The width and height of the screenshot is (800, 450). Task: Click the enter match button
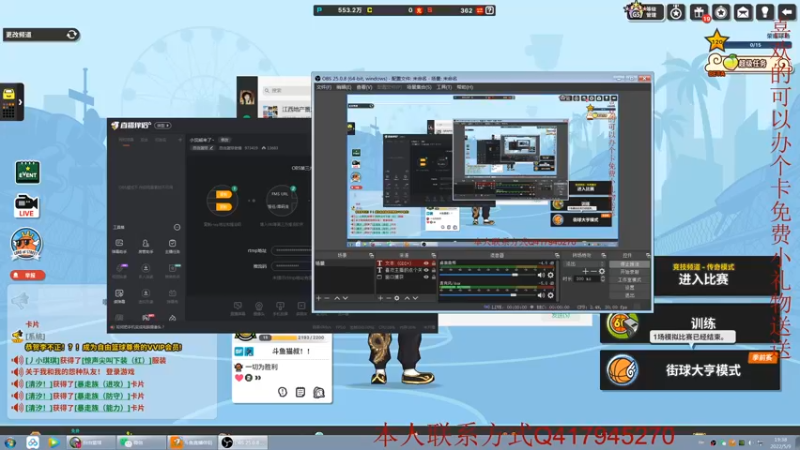click(x=703, y=276)
